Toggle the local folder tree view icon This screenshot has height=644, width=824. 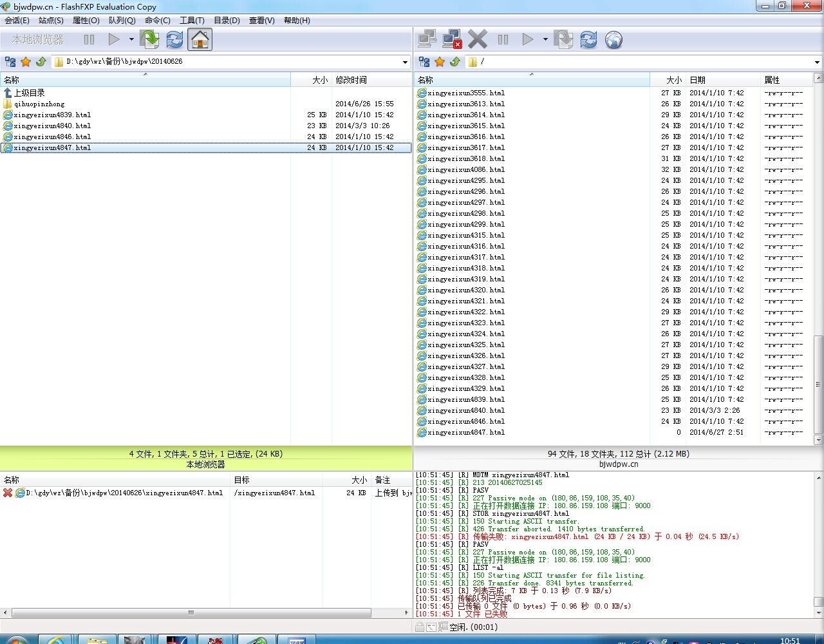10,62
